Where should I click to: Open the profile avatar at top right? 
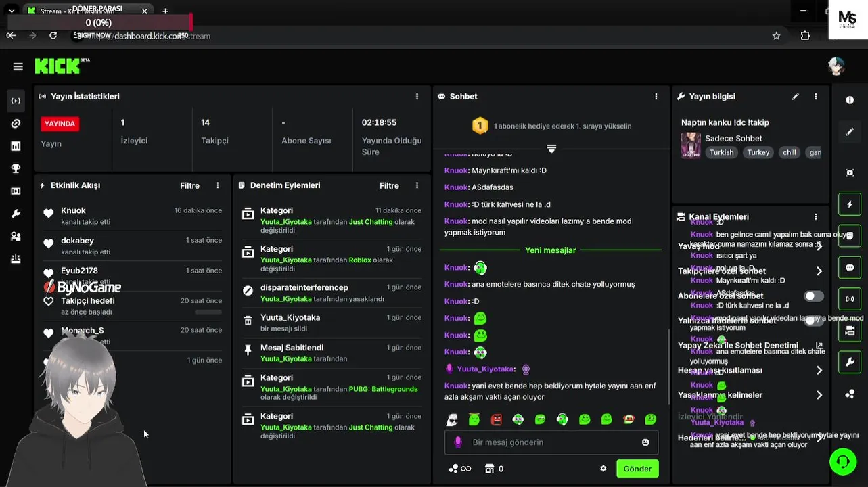tap(837, 66)
